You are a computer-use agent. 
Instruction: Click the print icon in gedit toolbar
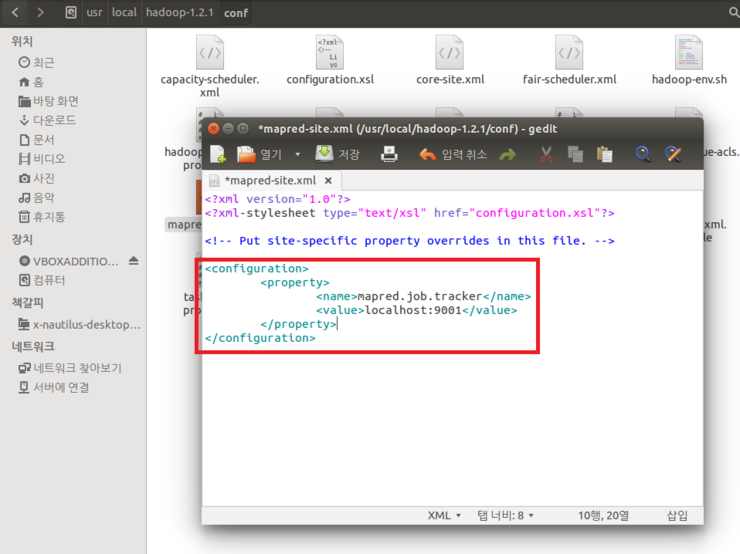point(389,154)
